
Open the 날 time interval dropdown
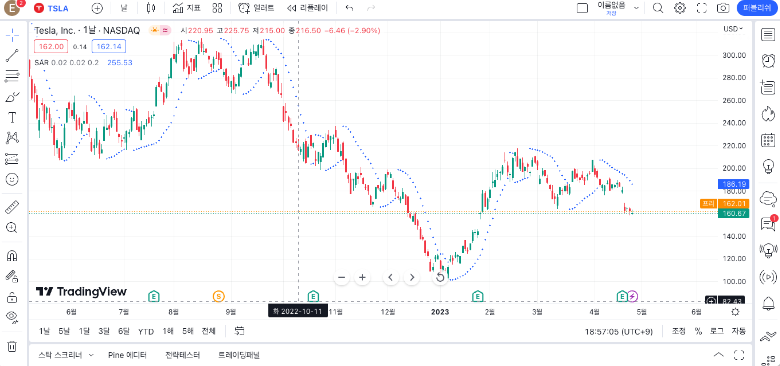[x=124, y=8]
